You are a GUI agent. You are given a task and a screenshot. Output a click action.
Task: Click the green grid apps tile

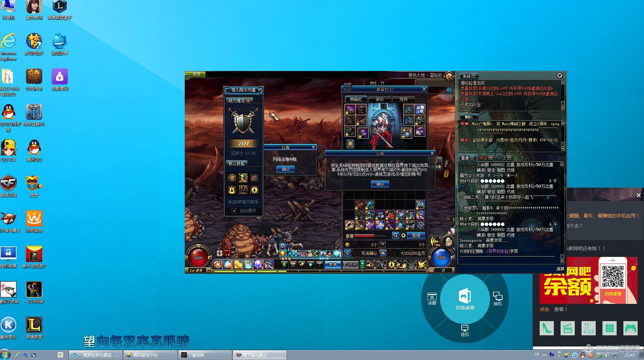click(x=609, y=328)
